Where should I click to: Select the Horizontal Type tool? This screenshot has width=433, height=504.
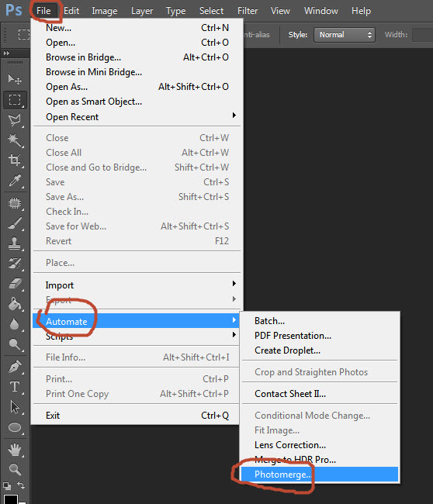pyautogui.click(x=15, y=387)
